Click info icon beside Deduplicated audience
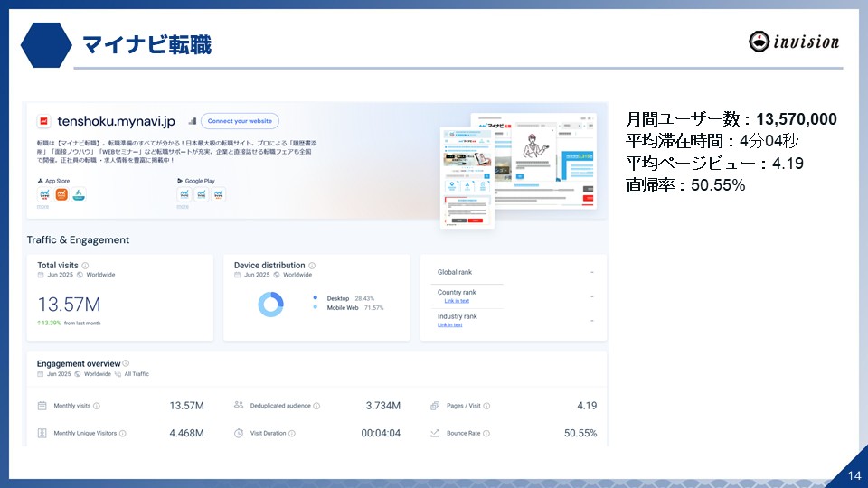This screenshot has height=488, width=868. [x=316, y=406]
